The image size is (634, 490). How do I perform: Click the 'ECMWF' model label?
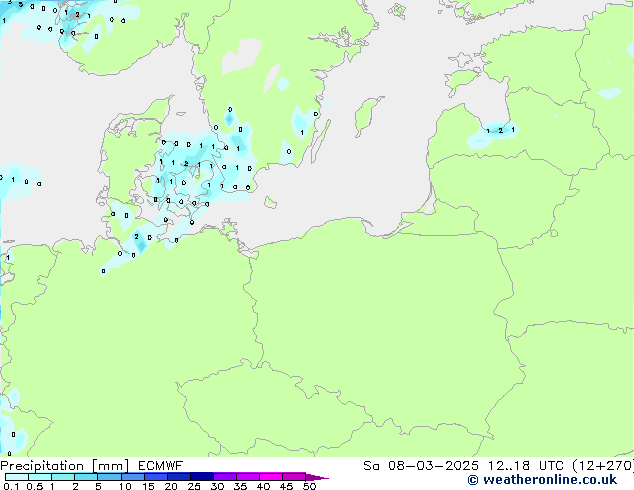161,466
